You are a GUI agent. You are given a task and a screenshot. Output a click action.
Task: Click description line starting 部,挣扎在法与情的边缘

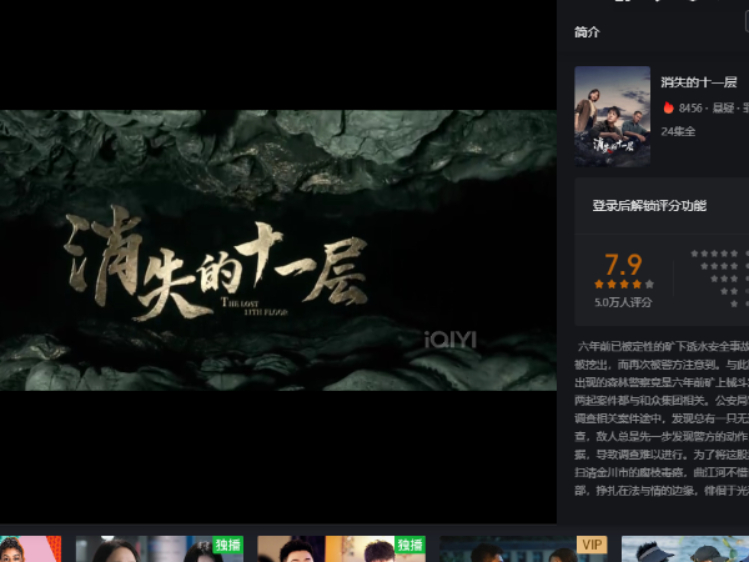pyautogui.click(x=662, y=491)
